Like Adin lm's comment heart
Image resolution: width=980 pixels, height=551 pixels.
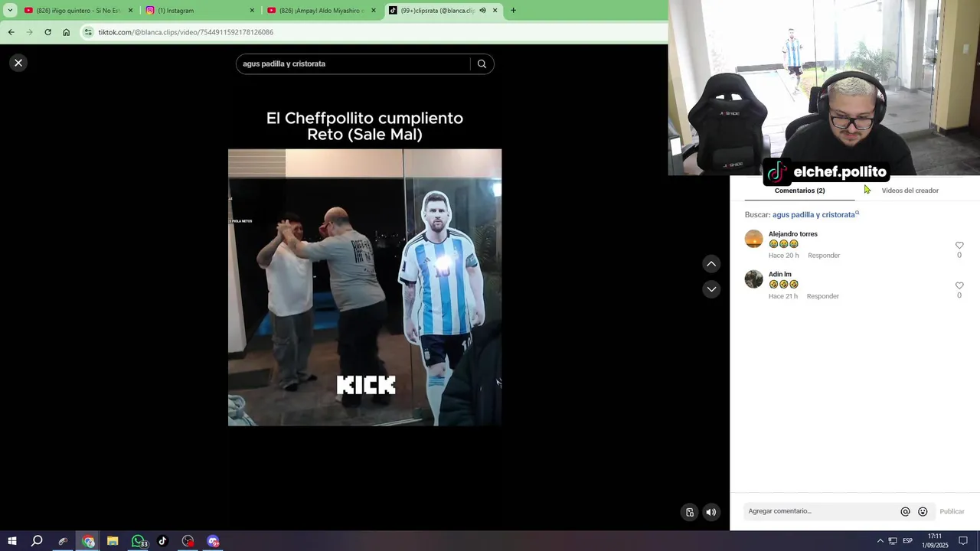(x=959, y=285)
